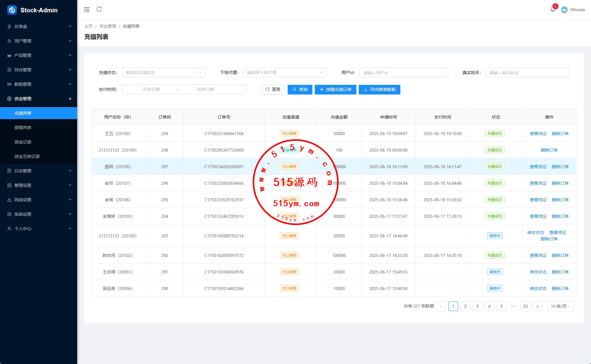Click the 查询 search button

point(300,89)
